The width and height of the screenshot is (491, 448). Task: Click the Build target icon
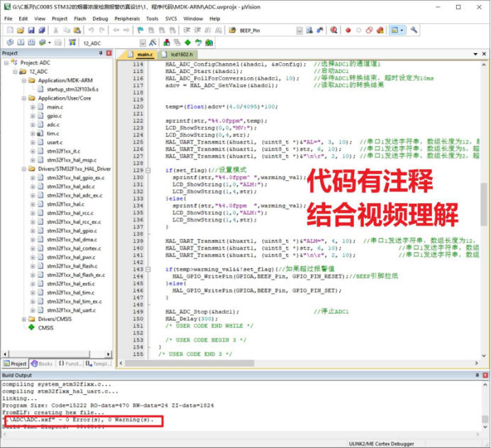21,43
